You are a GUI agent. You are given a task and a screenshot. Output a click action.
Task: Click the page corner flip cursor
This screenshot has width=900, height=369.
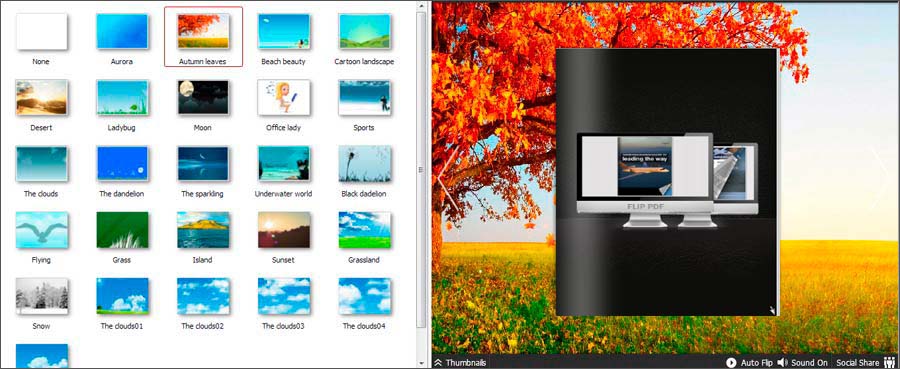click(773, 310)
